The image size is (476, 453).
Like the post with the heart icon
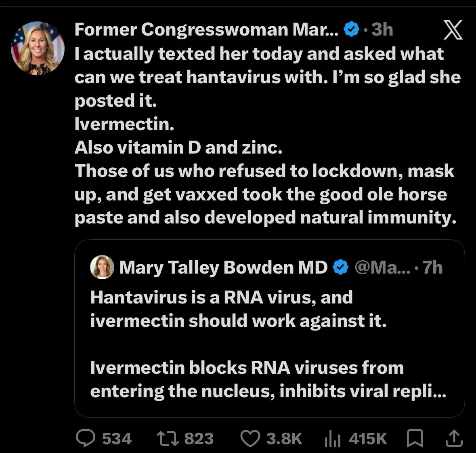[x=250, y=438]
